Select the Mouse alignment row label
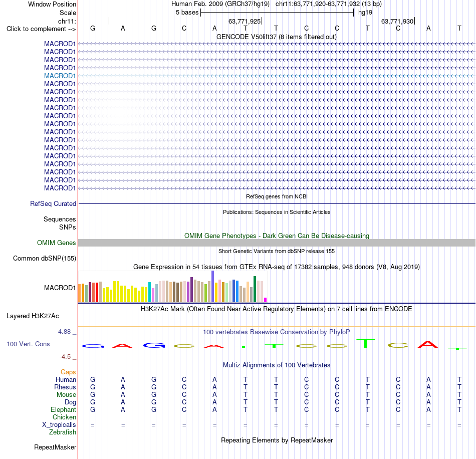Screen dimensions: 476x459 pyautogui.click(x=66, y=395)
